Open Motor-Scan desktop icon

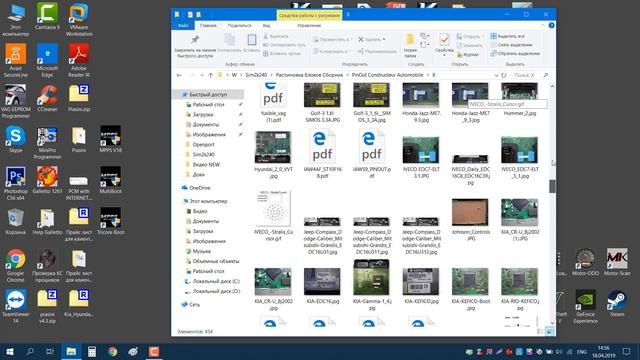(617, 262)
